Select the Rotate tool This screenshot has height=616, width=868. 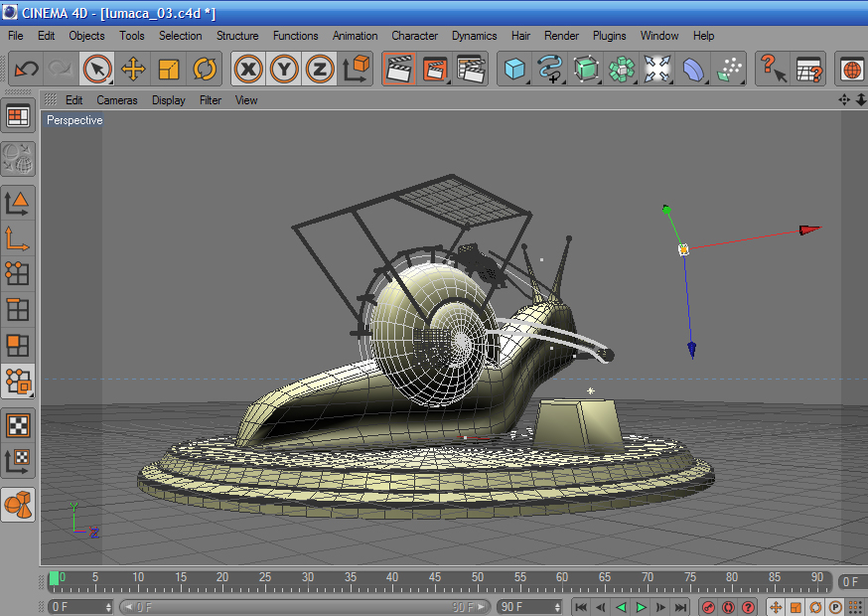205,70
